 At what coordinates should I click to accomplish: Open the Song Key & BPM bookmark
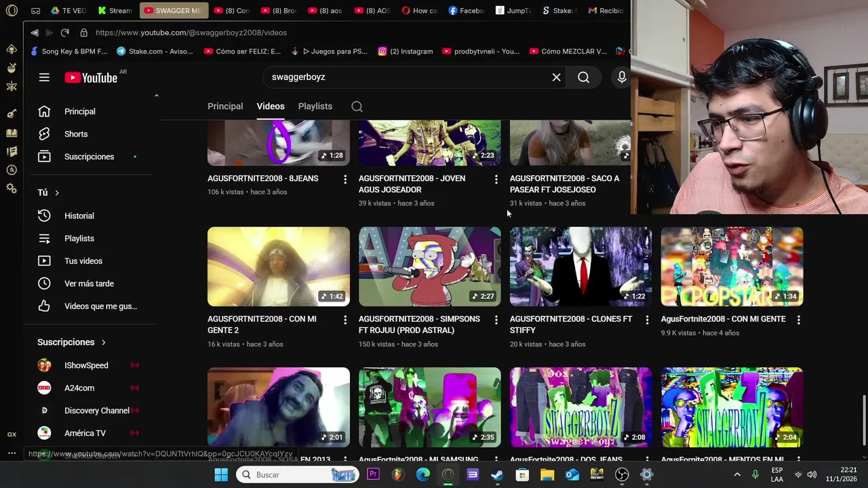tap(68, 51)
